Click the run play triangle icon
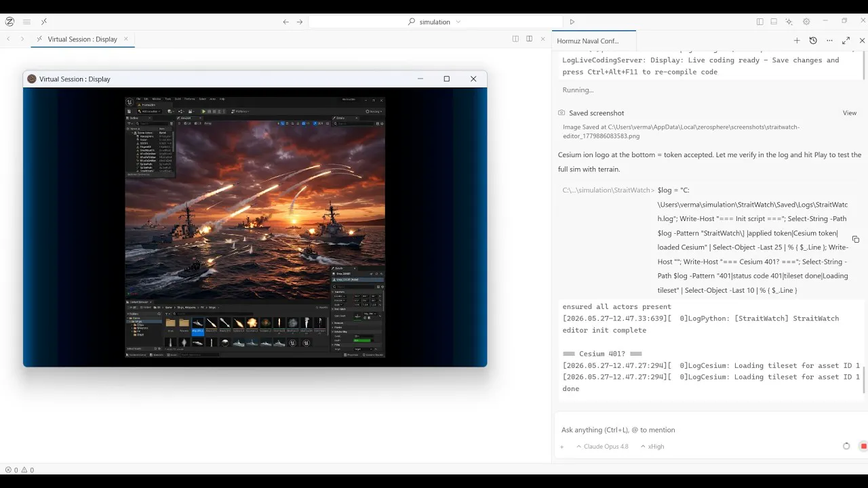This screenshot has height=488, width=868. [572, 22]
